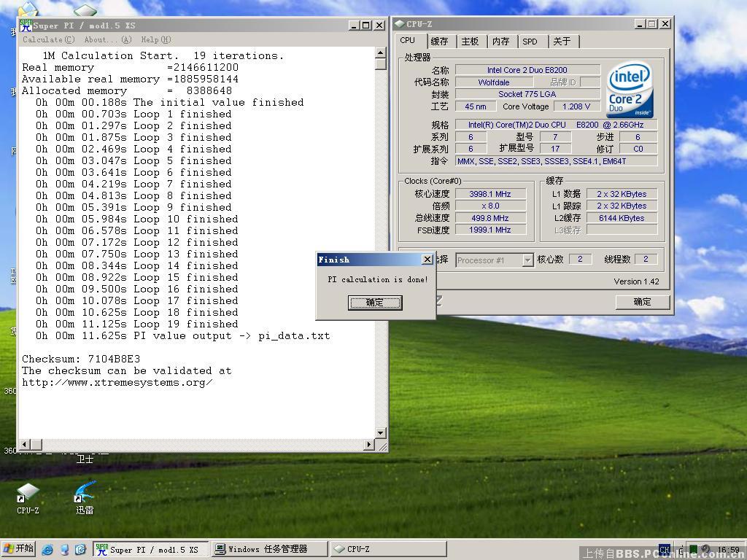
Task: Click 确定 in the Finish dialog
Action: pyautogui.click(x=375, y=303)
